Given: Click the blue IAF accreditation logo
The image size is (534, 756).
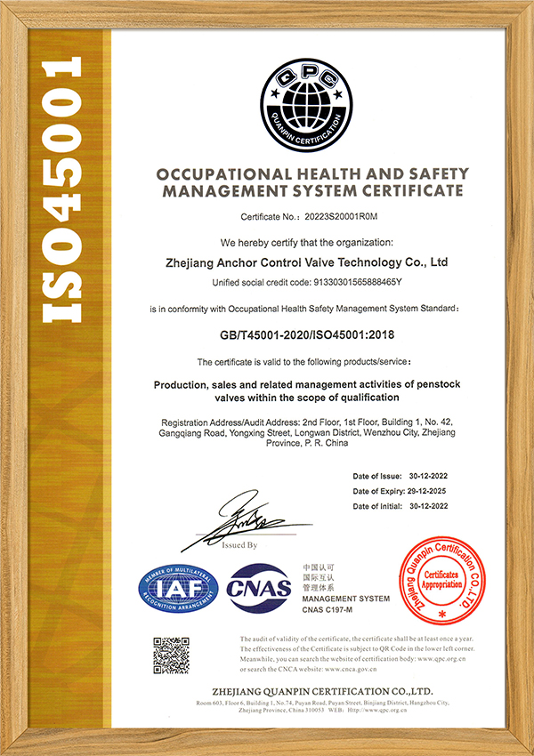Looking at the screenshot, I should pyautogui.click(x=179, y=589).
